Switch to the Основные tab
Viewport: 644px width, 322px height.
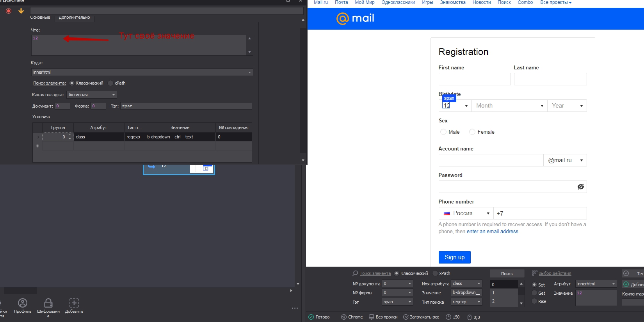pyautogui.click(x=40, y=18)
